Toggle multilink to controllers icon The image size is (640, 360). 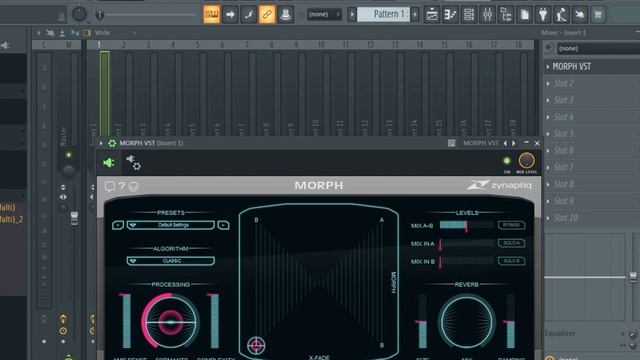pyautogui.click(x=286, y=15)
